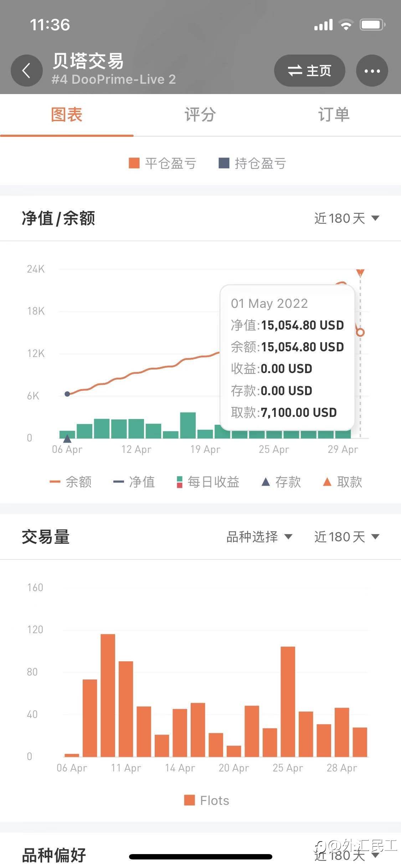Expand the 交易量 近180天 period dropdown
Image resolution: width=401 pixels, height=868 pixels.
347,537
